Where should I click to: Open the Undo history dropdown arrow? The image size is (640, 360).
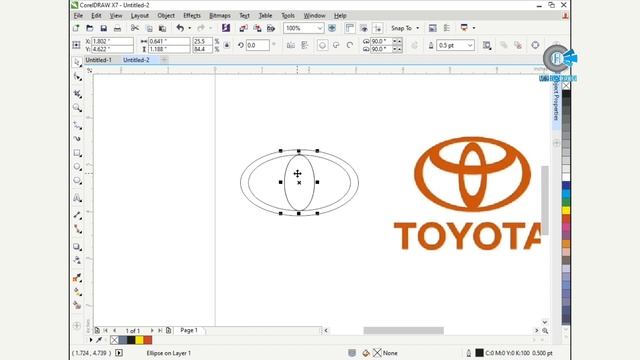tap(189, 28)
